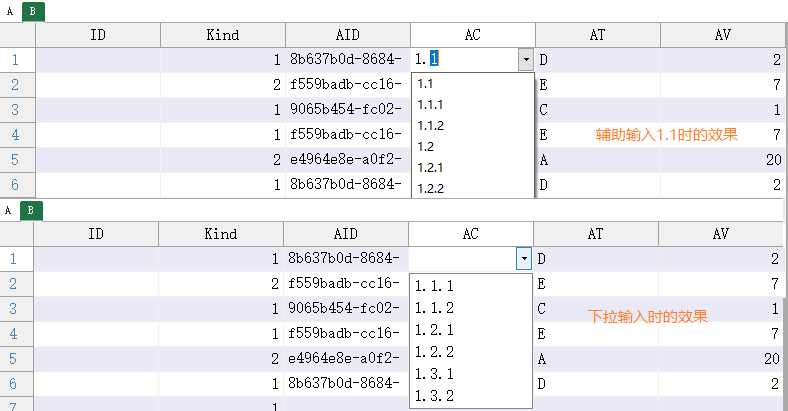Click the AV column header in lower grid
The width and height of the screenshot is (788, 411).
point(721,234)
